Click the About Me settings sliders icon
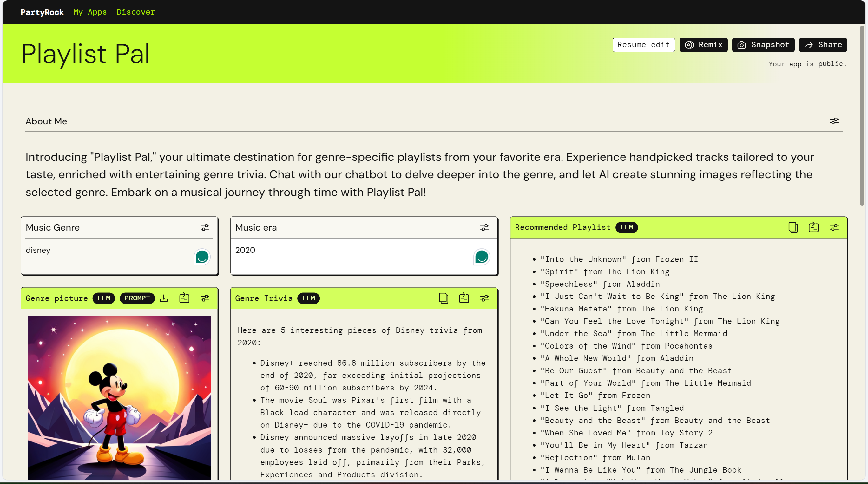 point(834,121)
